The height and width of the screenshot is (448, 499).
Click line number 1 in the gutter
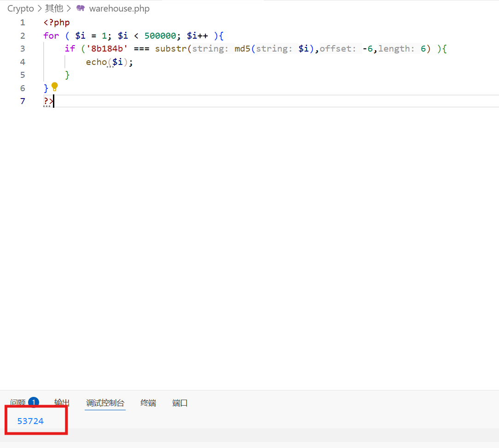coord(23,22)
